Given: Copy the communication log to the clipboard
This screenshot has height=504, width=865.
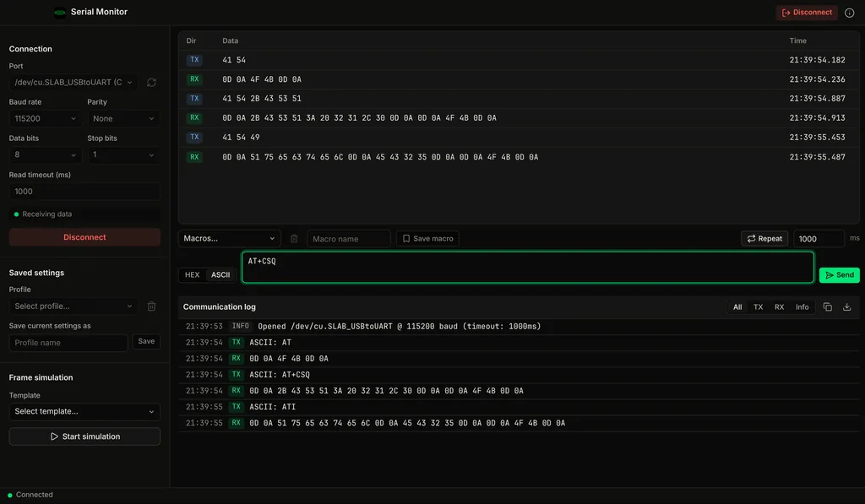Looking at the screenshot, I should tap(828, 307).
